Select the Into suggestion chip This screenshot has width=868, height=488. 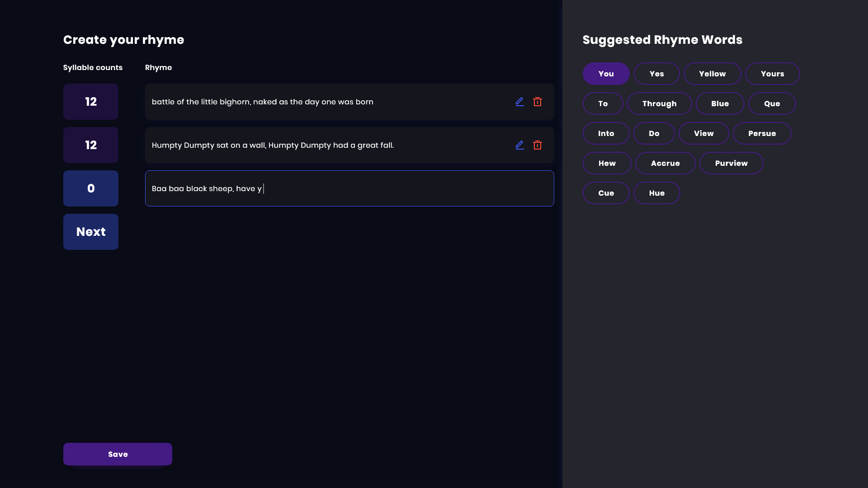click(x=606, y=133)
